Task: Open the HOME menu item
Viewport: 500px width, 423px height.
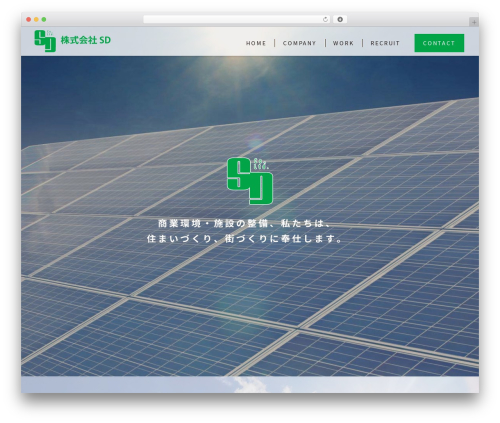Action: pyautogui.click(x=256, y=43)
